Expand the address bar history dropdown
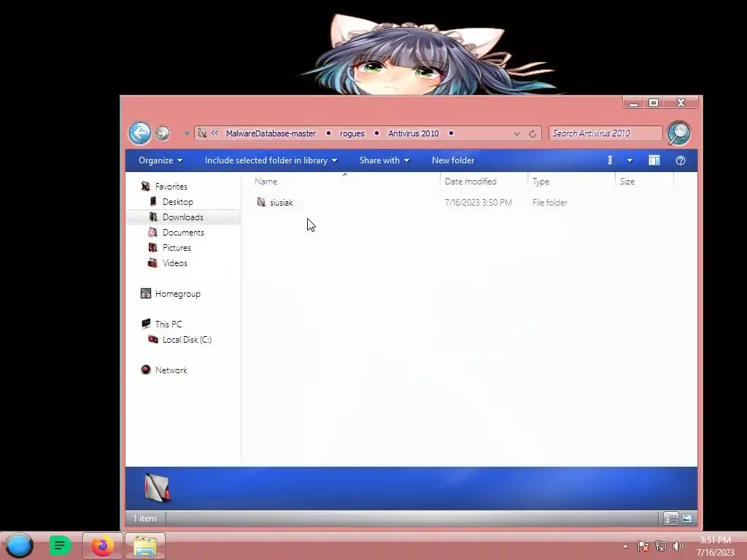 (517, 134)
